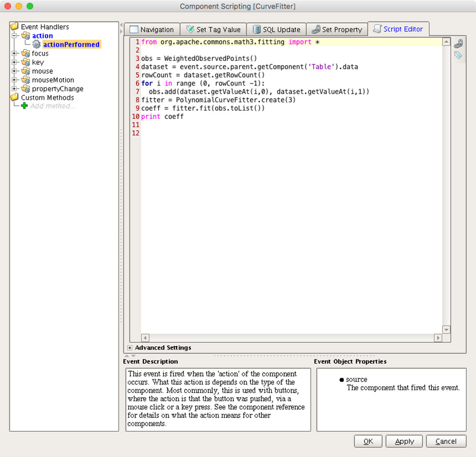Viewport: 476px width, 457px height.
Task: Click the Custom Methods folder icon
Action: tap(14, 97)
